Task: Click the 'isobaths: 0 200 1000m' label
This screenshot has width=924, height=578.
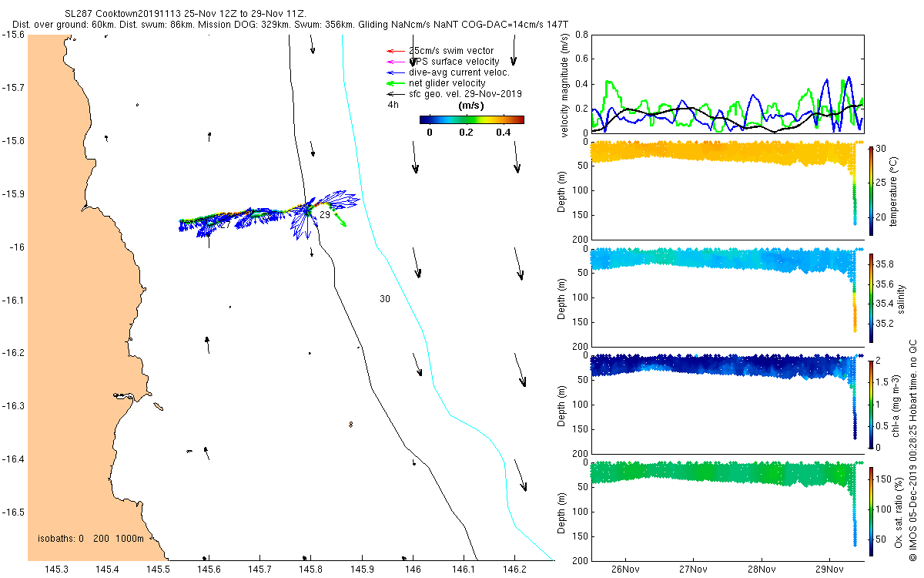Action: point(91,539)
